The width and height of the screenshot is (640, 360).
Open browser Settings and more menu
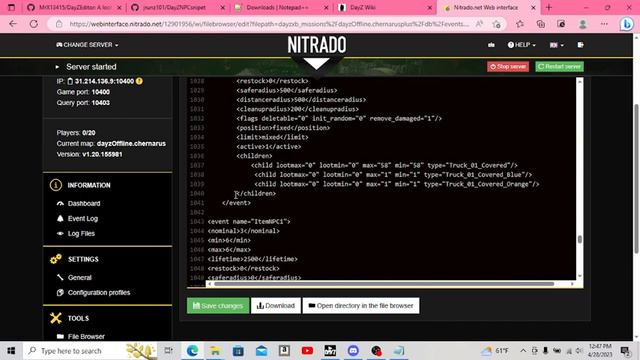604,24
